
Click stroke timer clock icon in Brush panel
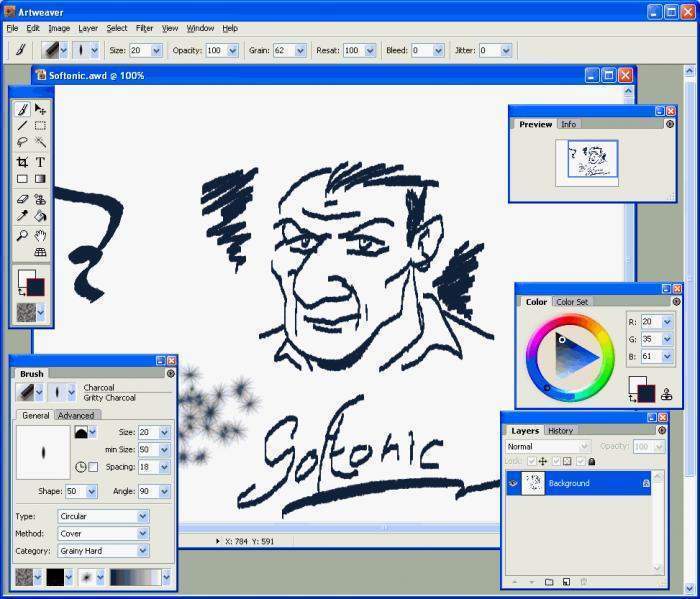point(80,467)
